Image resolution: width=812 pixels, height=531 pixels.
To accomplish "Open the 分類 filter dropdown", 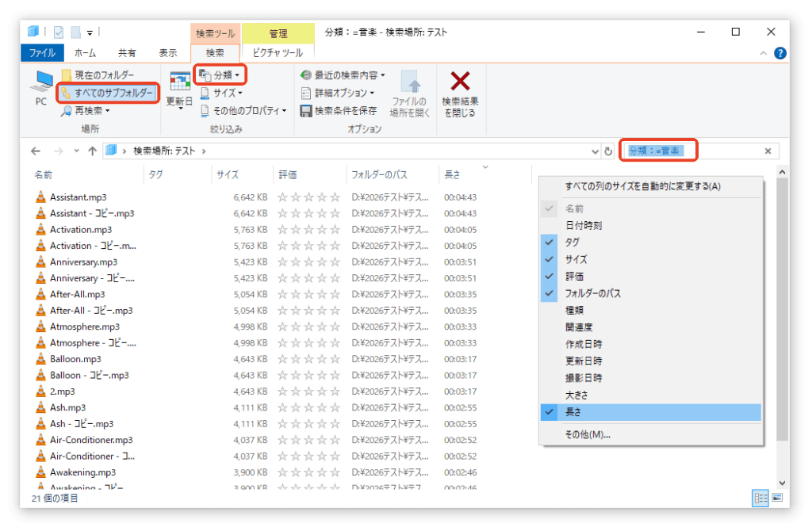I will 220,75.
